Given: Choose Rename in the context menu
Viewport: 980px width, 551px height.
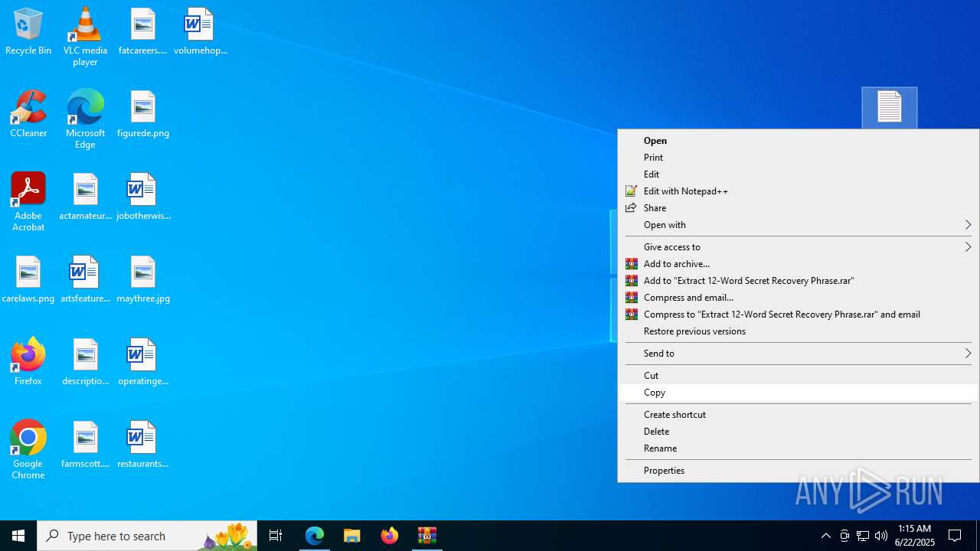Looking at the screenshot, I should [799, 448].
